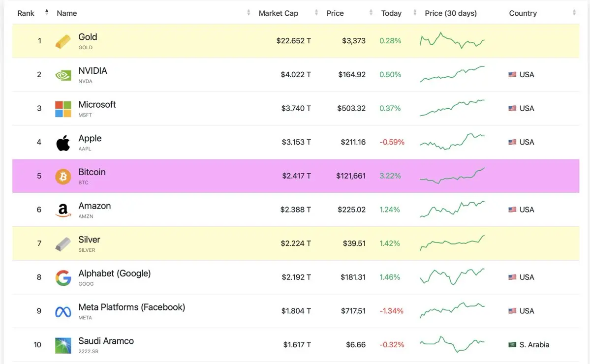Click Gold market cap $22.652 T
This screenshot has width=590, height=364.
[x=293, y=41]
